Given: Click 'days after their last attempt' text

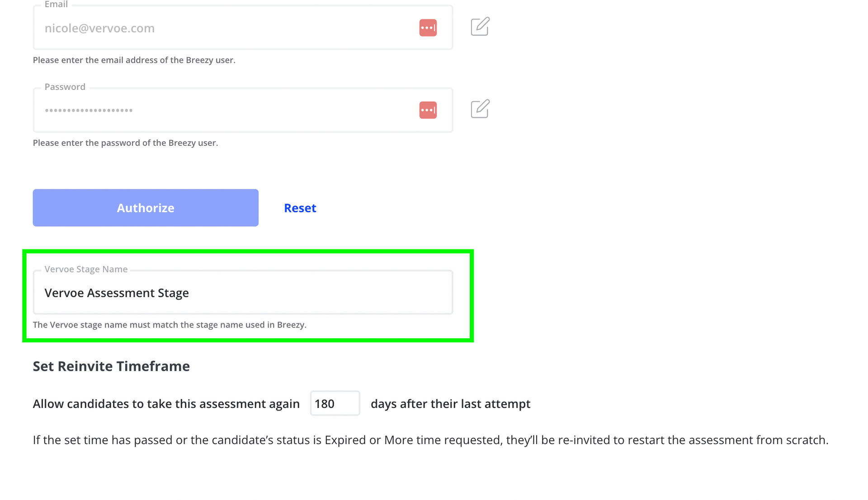Looking at the screenshot, I should click(450, 403).
